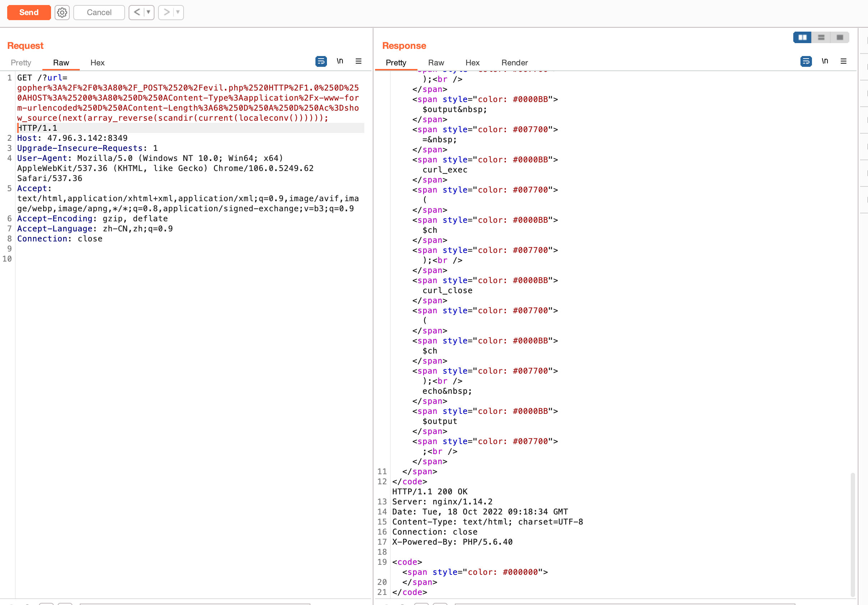Open the Response pane options menu
The height and width of the screenshot is (605, 868).
click(x=844, y=61)
